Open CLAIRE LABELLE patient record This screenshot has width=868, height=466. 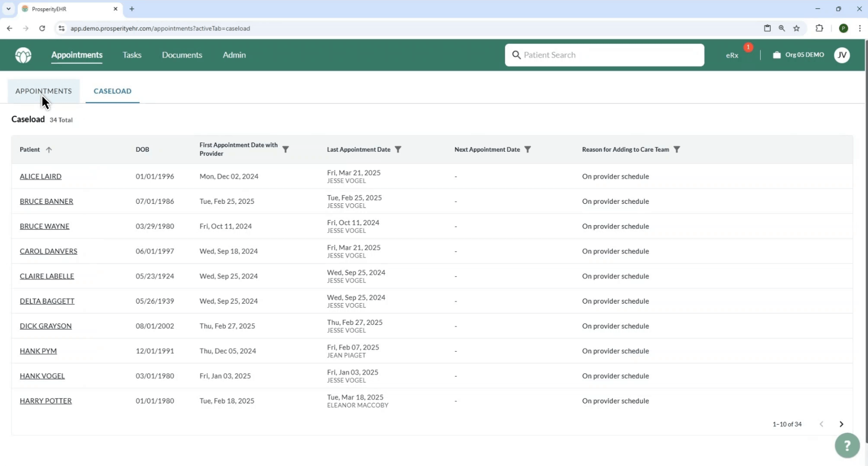pyautogui.click(x=47, y=276)
